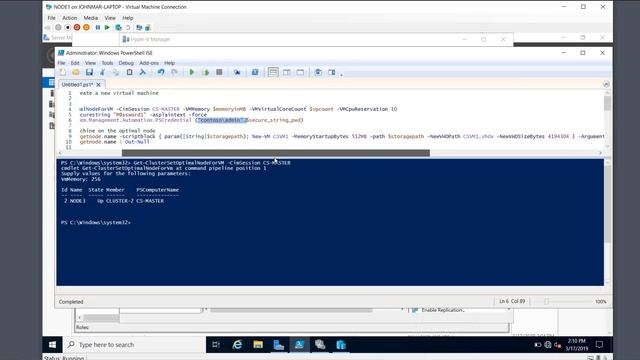
Task: Click the Show Command Add-on icon
Action: 331,72
